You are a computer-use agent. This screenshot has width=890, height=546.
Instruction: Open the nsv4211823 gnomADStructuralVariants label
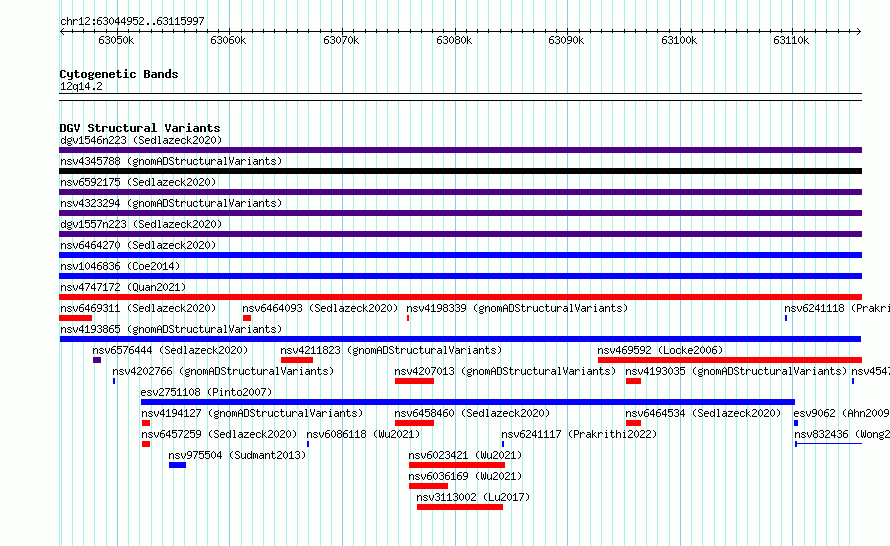click(391, 350)
